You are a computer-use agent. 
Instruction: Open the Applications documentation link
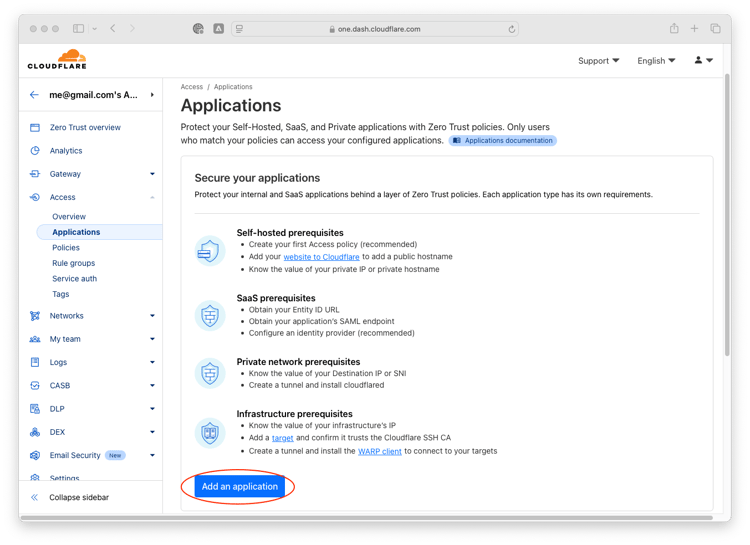click(503, 141)
